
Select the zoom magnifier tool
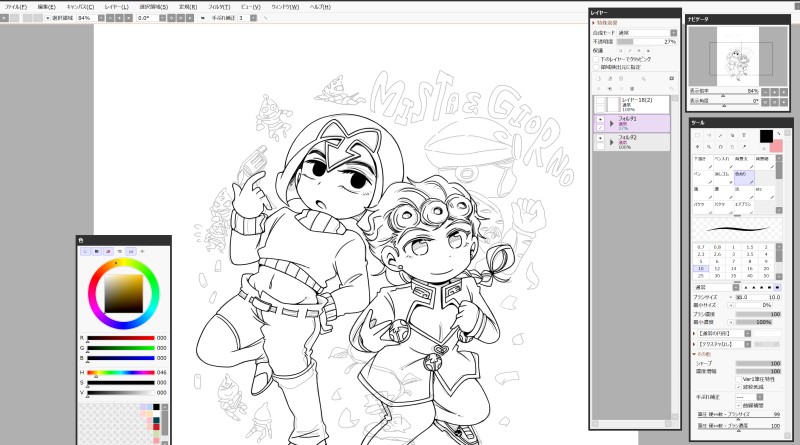pyautogui.click(x=709, y=146)
